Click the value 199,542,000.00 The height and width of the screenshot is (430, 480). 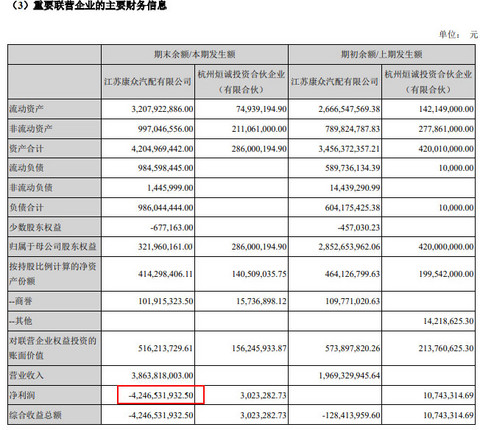[x=446, y=274]
